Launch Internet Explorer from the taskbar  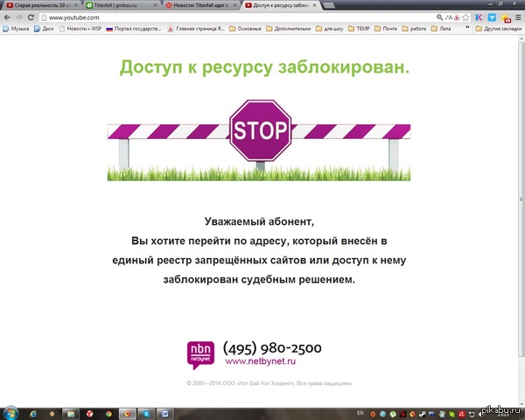[x=33, y=414]
